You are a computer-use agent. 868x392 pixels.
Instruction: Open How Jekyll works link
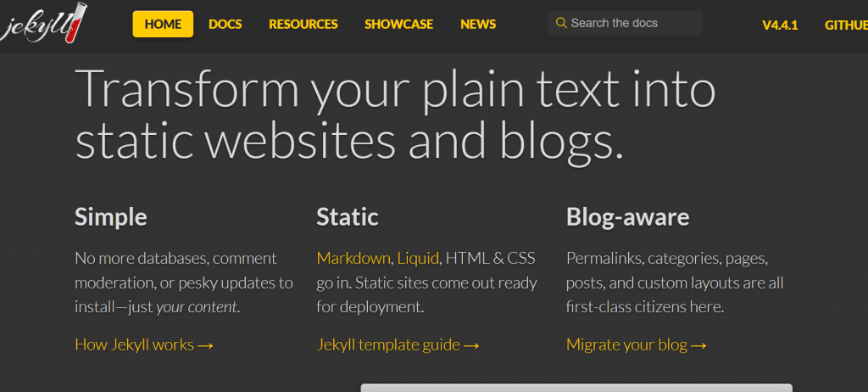point(144,344)
